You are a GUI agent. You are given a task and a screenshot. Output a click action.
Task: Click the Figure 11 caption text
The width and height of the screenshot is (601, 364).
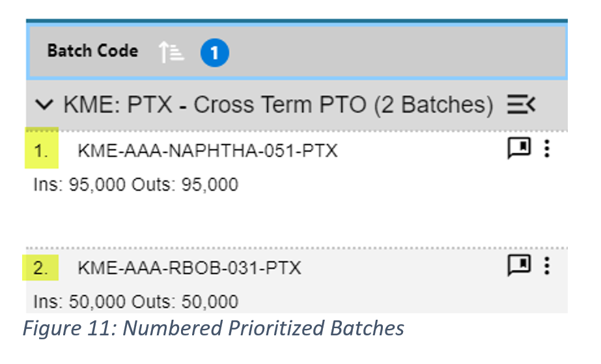[213, 328]
